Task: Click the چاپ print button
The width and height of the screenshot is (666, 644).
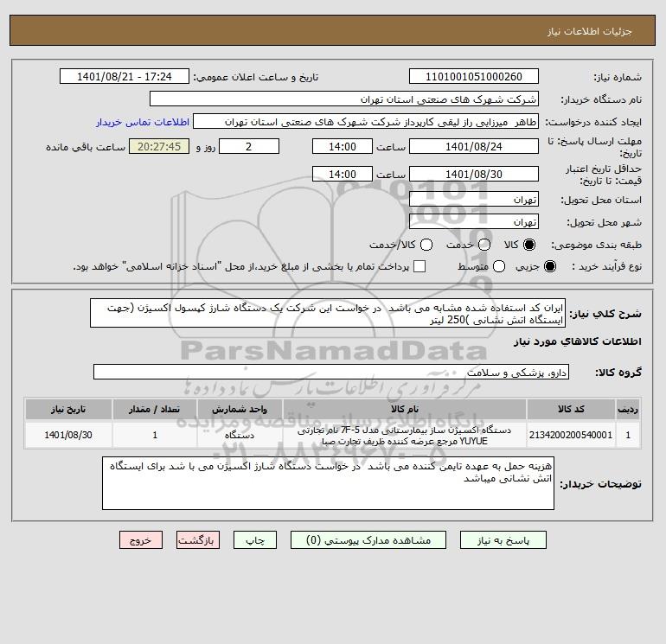Action: click(255, 540)
